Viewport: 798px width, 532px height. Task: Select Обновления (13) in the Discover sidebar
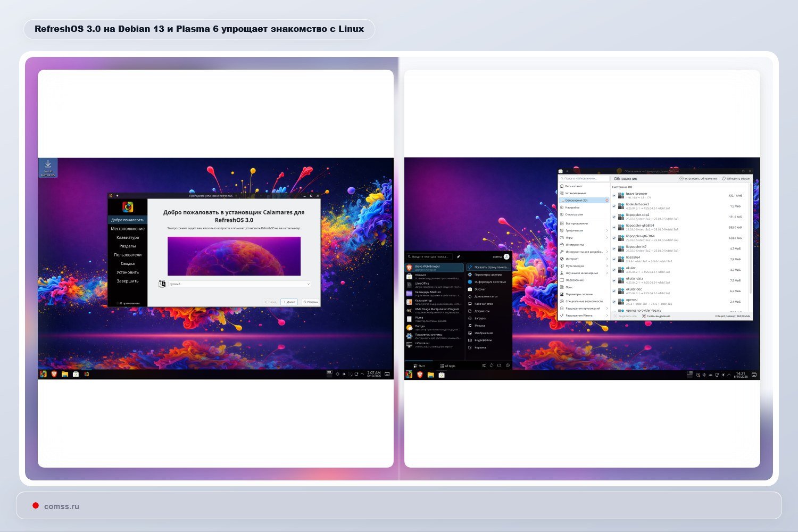pos(584,201)
